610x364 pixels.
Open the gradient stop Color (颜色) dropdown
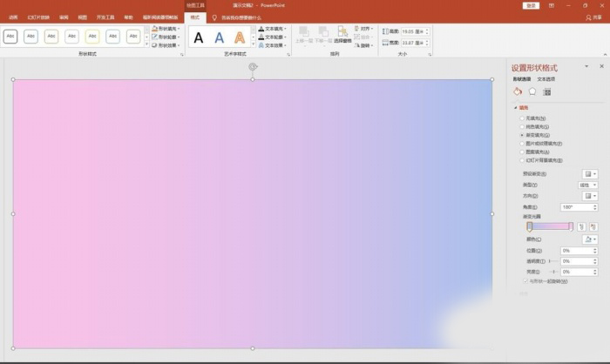pyautogui.click(x=590, y=239)
